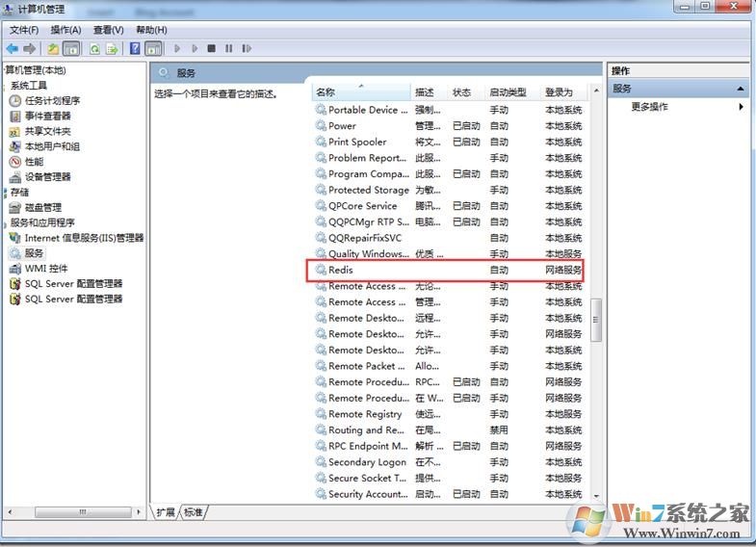Select the Quality Windows... service

[x=449, y=253]
